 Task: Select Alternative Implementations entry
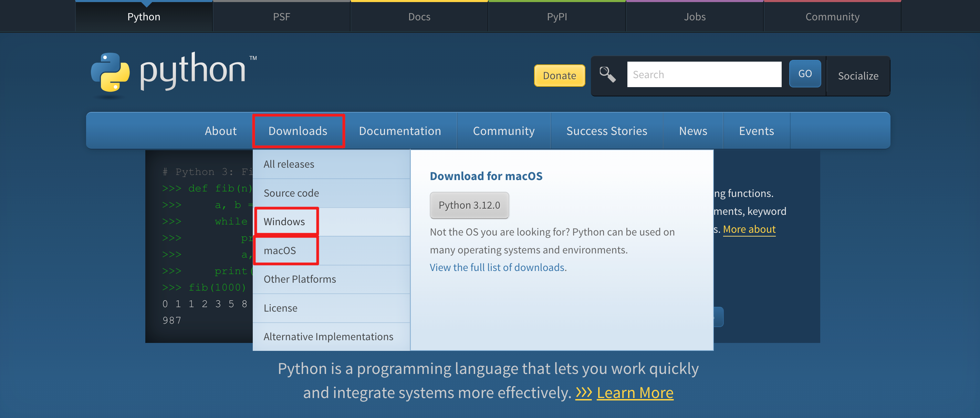(328, 337)
